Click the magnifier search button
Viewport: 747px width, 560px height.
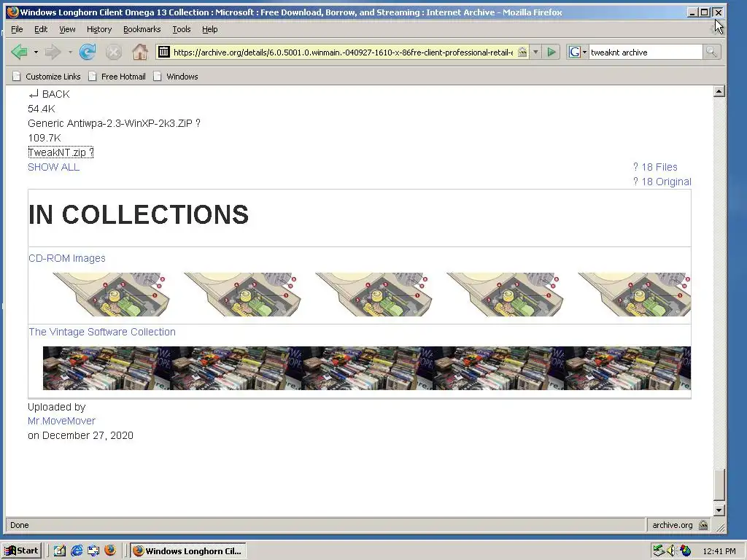[x=711, y=52]
